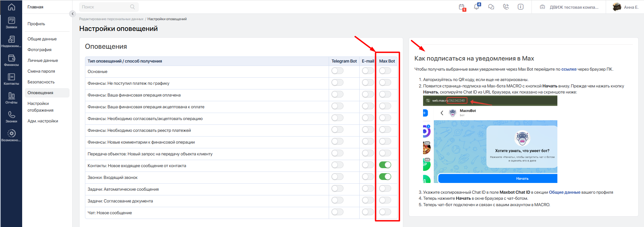Collapse the left profile menu panel
Image resolution: width=644 pixels, height=227 pixels.
coord(73,14)
